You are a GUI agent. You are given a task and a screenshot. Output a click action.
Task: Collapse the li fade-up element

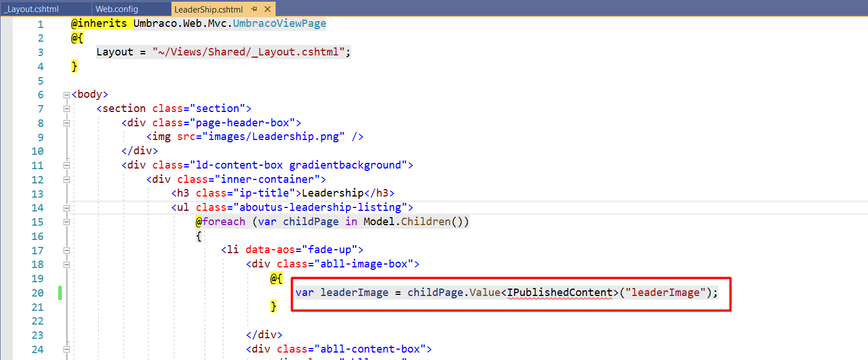(x=67, y=250)
